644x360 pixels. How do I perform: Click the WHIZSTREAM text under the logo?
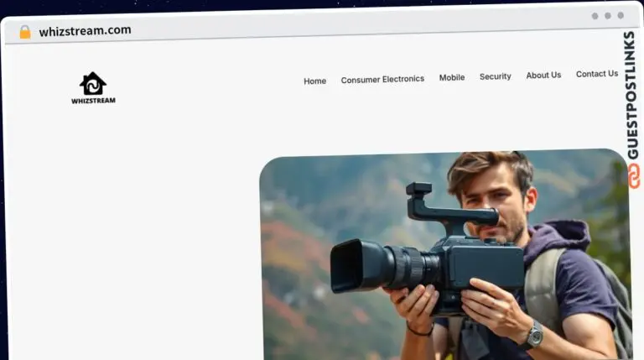click(93, 101)
